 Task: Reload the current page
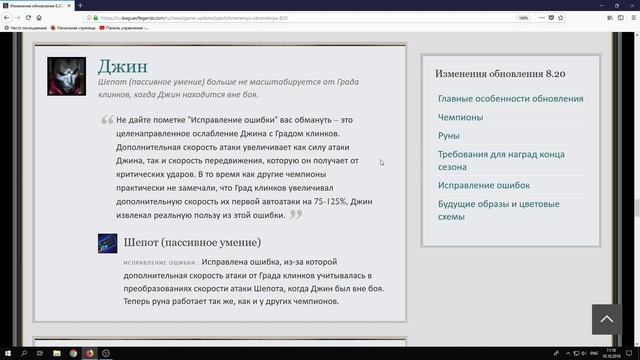(x=28, y=18)
